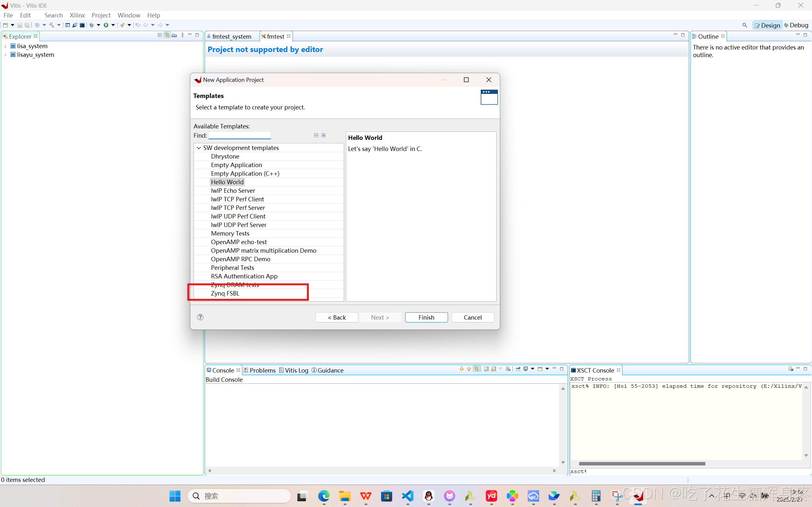This screenshot has width=812, height=507.
Task: Click Next Error down arrow in Console
Action: coord(462,369)
